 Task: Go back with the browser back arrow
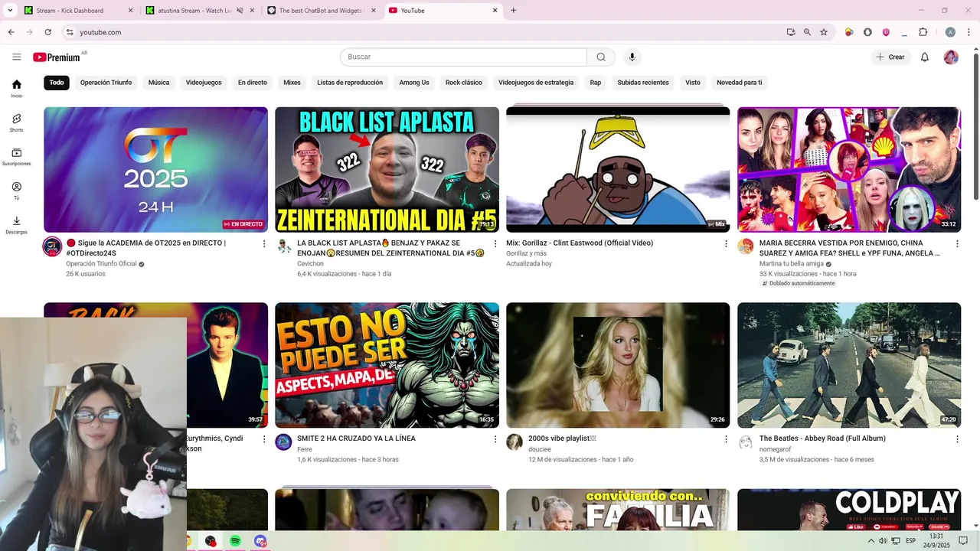[11, 32]
